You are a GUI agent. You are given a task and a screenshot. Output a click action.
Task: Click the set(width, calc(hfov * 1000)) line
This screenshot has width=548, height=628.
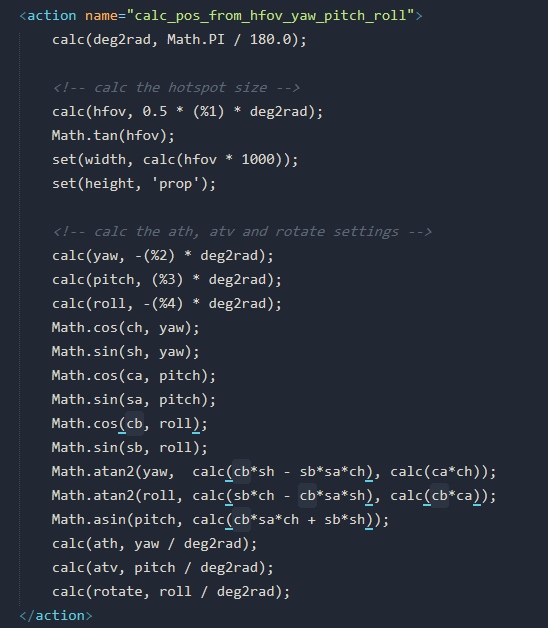(175, 160)
